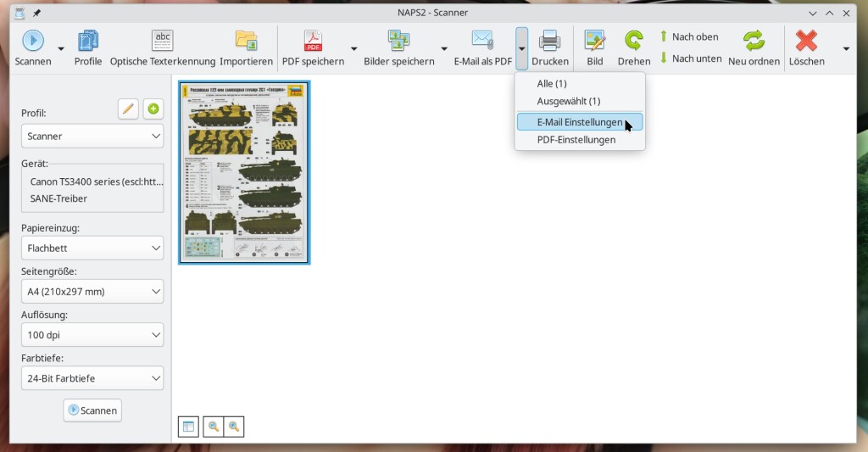This screenshot has width=868, height=452.
Task: Expand the PDF speichern dropdown arrow
Action: [x=353, y=48]
